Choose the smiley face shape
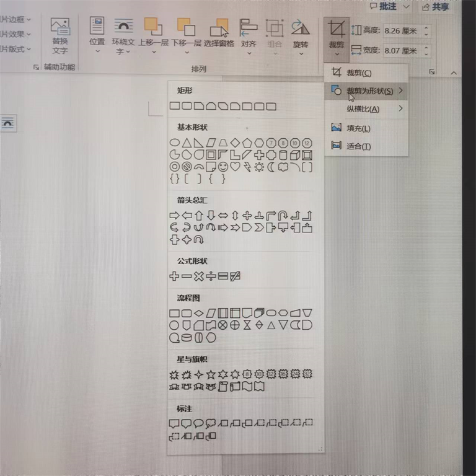476x476 pixels. [223, 167]
